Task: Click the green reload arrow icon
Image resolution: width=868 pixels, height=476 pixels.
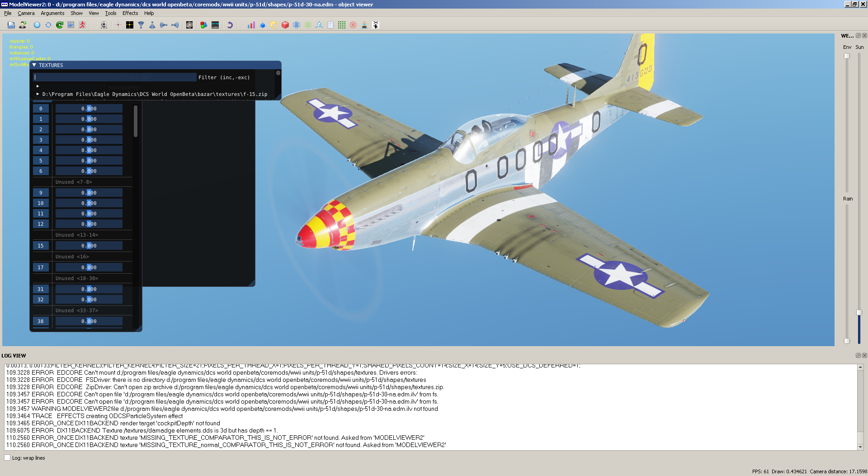Action: tap(60, 25)
